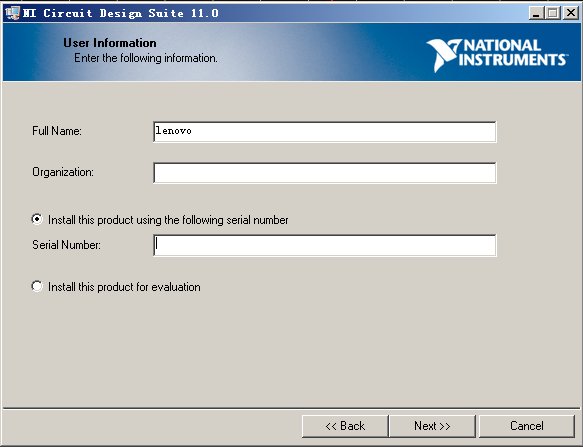This screenshot has height=447, width=583.
Task: Cancel the installation
Action: point(526,426)
